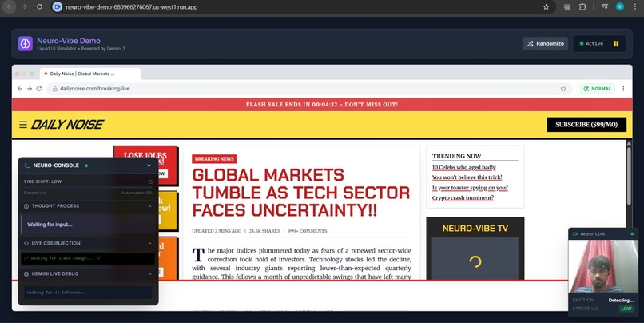Click the Randomize button

545,43
